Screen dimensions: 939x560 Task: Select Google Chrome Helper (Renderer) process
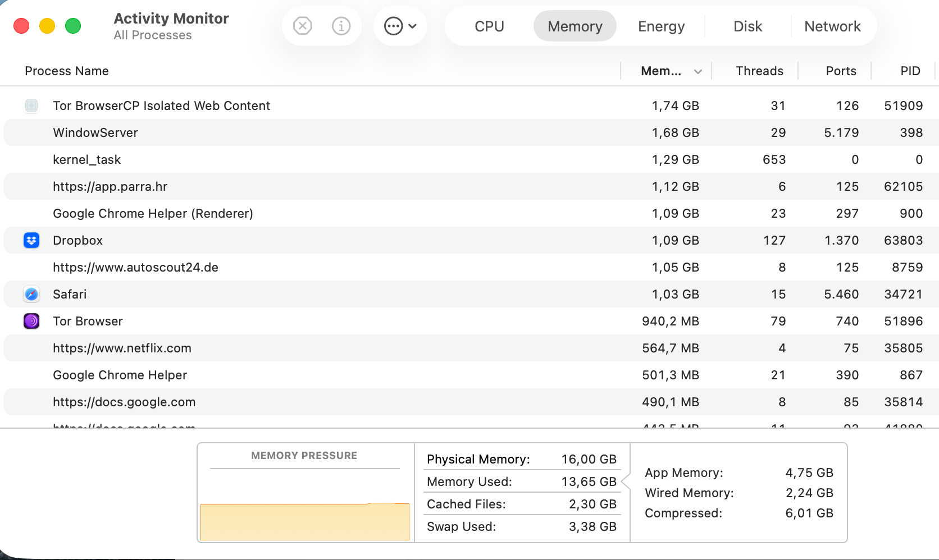[153, 214]
